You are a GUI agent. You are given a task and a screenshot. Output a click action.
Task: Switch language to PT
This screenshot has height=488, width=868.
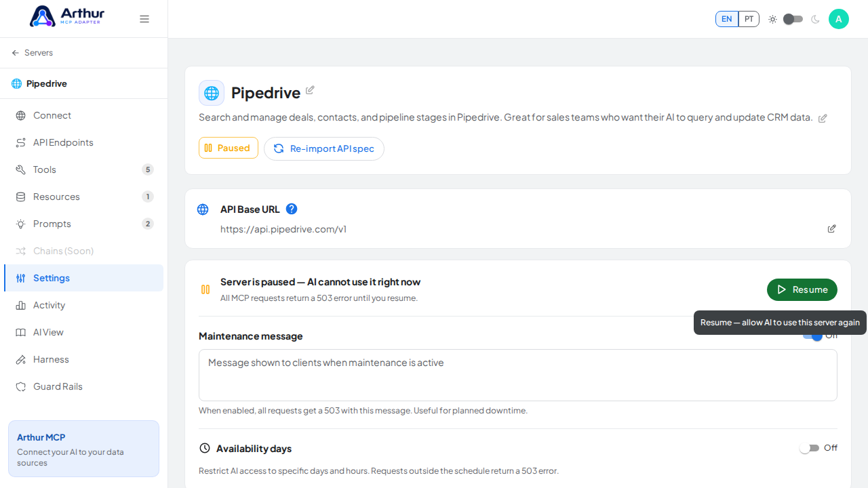[749, 19]
